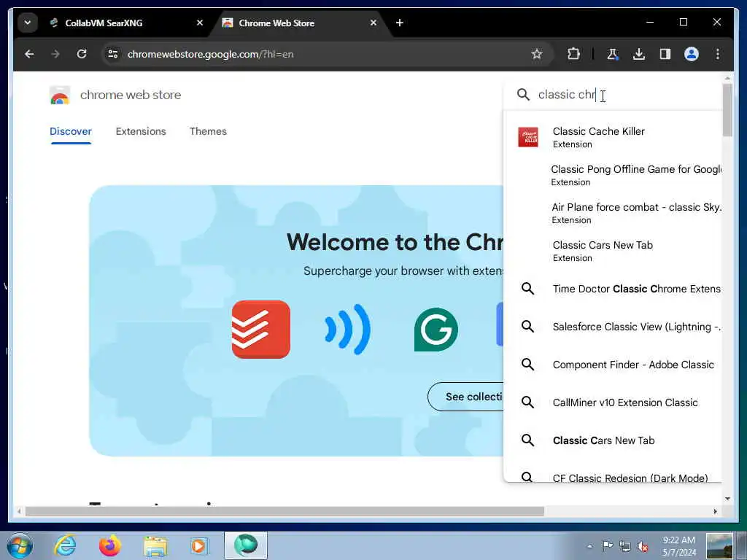Viewport: 747px width, 560px height.
Task: Open the Extensions puzzle icon menu
Action: point(573,54)
